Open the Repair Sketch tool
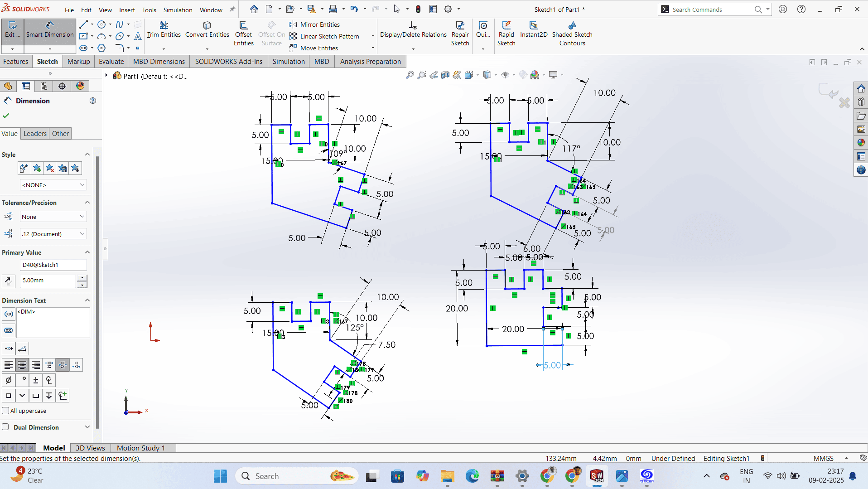The width and height of the screenshot is (868, 489). click(x=460, y=34)
